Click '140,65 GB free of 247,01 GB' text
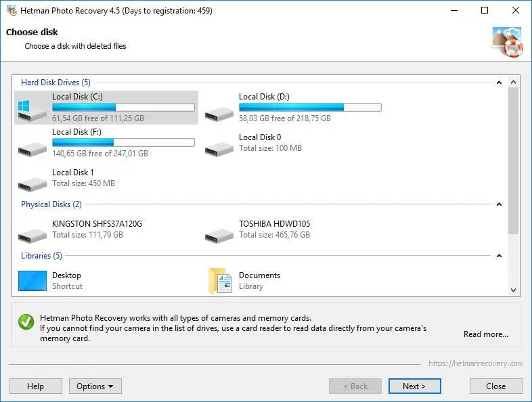Image resolution: width=532 pixels, height=402 pixels. [x=100, y=154]
